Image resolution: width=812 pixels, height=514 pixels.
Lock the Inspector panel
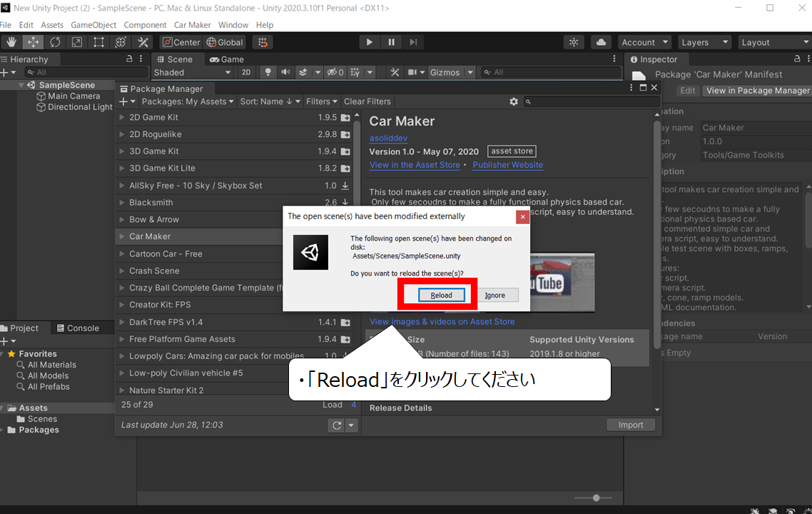coord(798,59)
